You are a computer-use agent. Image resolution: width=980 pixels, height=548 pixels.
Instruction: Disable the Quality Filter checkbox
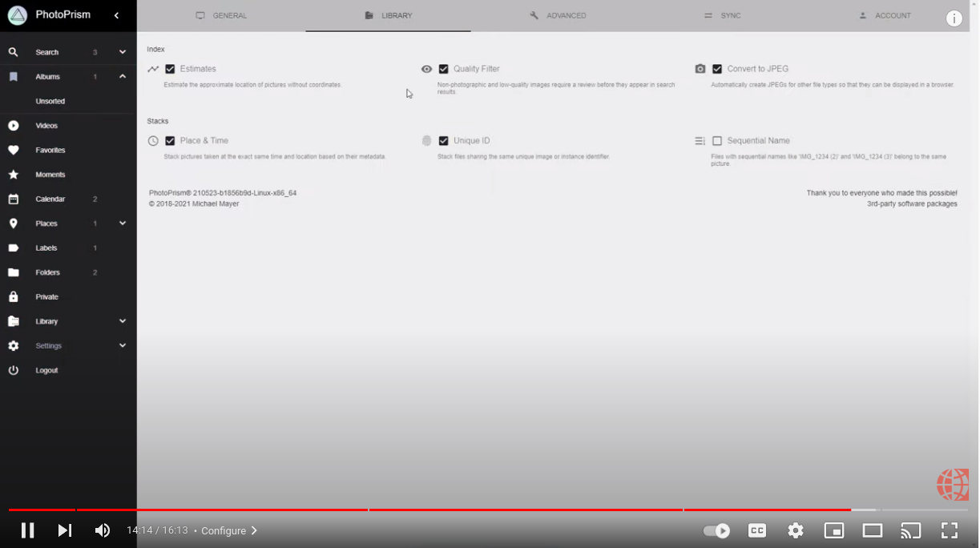[443, 69]
